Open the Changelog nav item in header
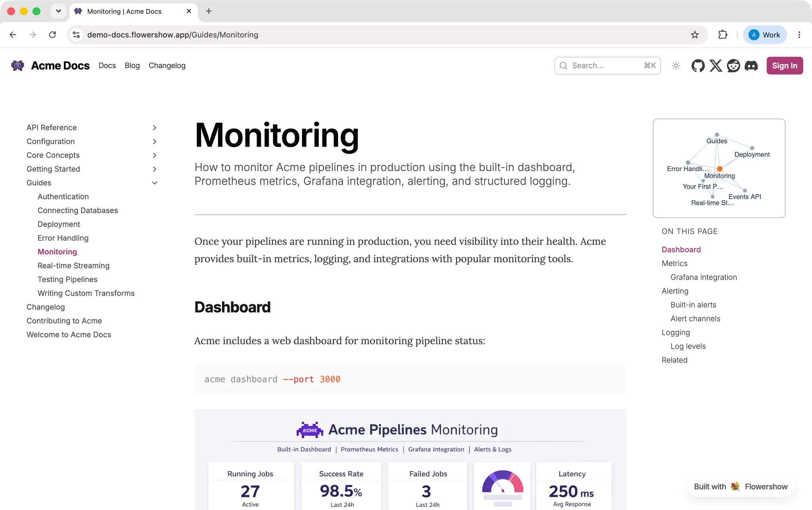Image resolution: width=812 pixels, height=510 pixels. pos(167,66)
